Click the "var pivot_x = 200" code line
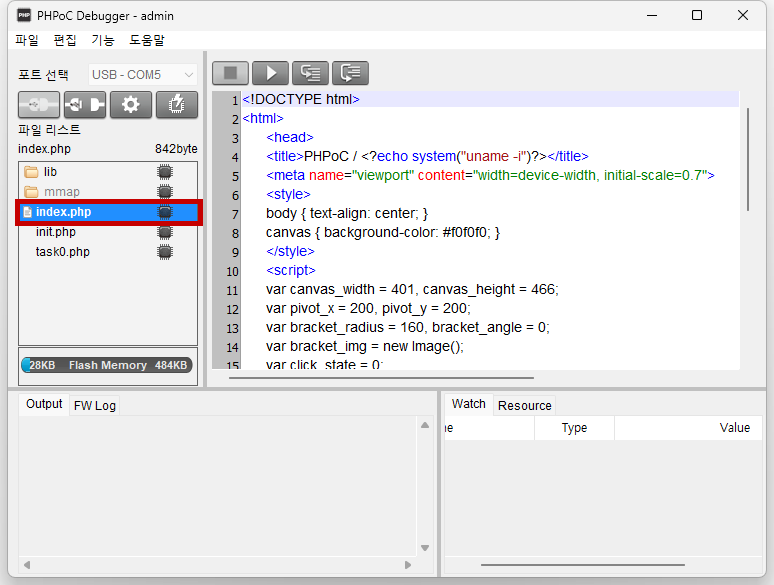Viewport: 774px width, 585px height. 368,309
